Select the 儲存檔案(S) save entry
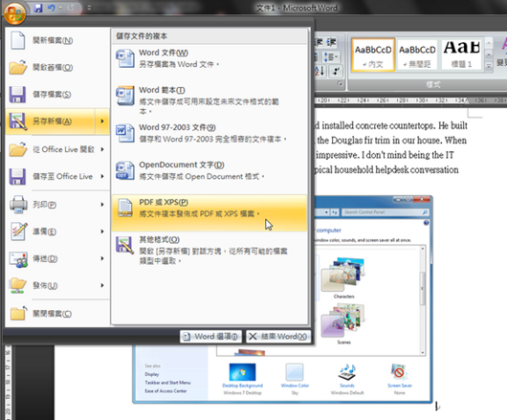The height and width of the screenshot is (420, 507). click(57, 94)
